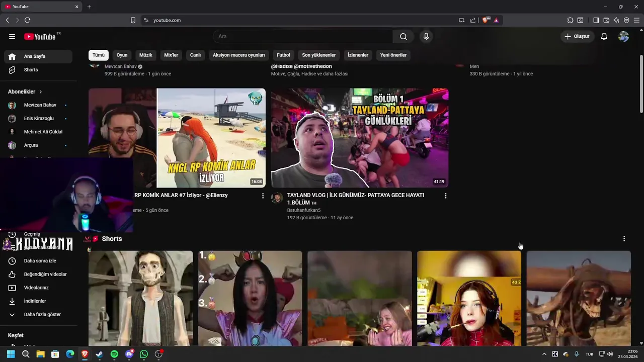Select the Aksiyon-macera oyunları chip
644x362 pixels.
click(x=238, y=55)
